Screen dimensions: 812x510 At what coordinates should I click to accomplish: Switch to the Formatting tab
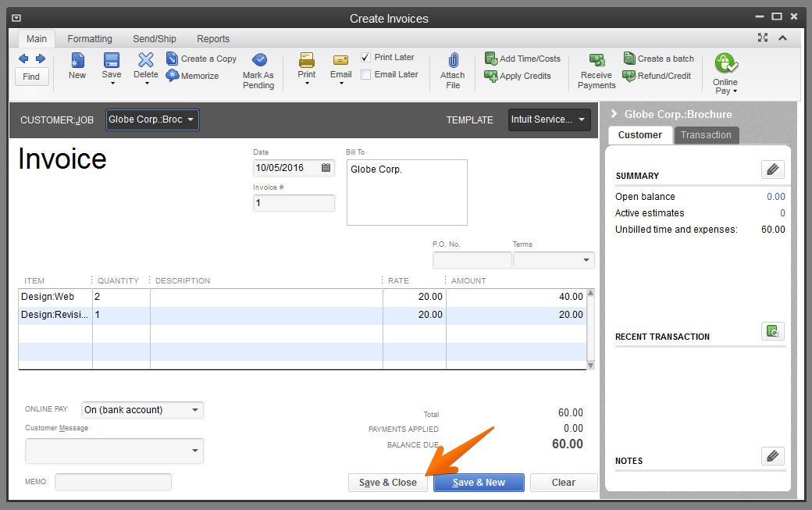click(90, 39)
